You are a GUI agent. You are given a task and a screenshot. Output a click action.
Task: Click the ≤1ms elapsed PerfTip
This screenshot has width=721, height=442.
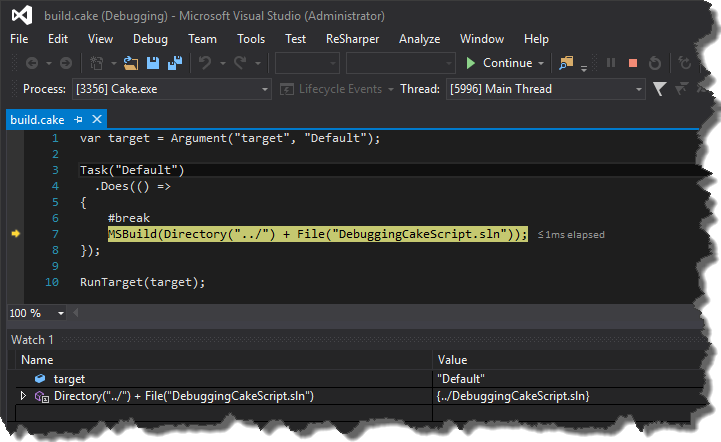coord(571,235)
